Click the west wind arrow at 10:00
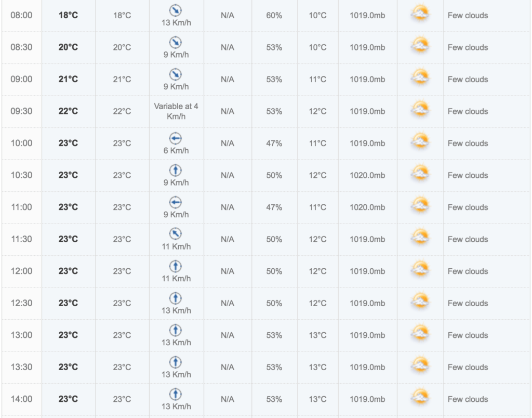Image resolution: width=532 pixels, height=418 pixels. coord(176,138)
